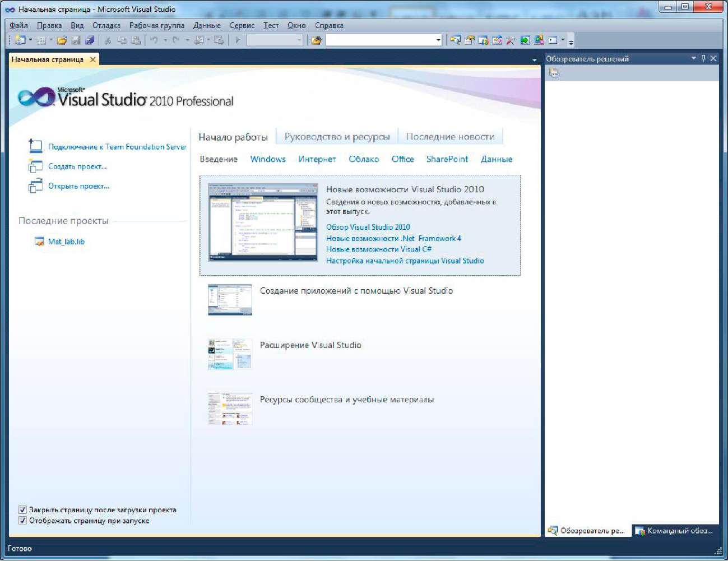Click the Save All icon
728x561 pixels.
90,40
